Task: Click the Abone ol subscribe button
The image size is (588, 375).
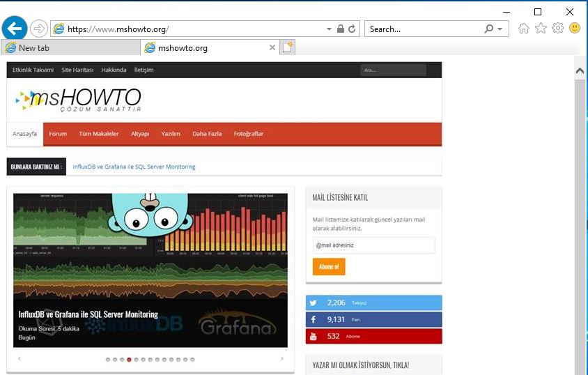Action: coord(329,267)
